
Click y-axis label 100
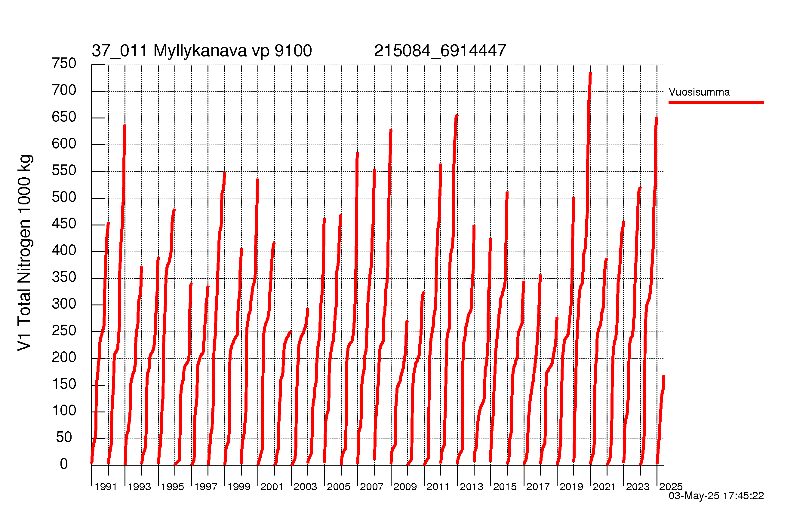pyautogui.click(x=64, y=411)
